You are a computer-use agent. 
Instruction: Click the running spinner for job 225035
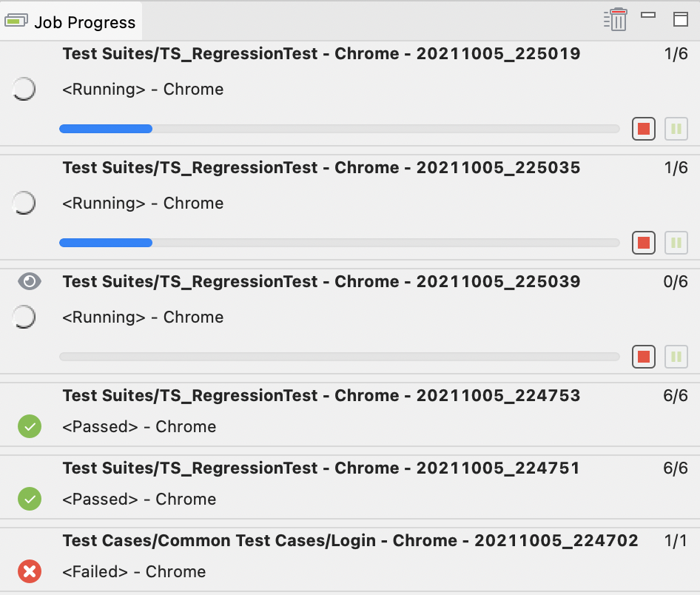click(x=24, y=203)
